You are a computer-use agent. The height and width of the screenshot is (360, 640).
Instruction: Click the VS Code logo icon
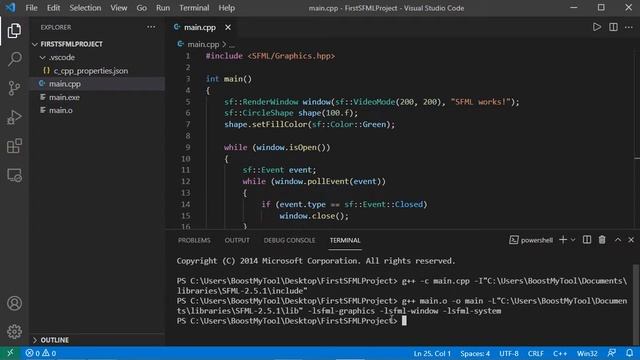10,8
